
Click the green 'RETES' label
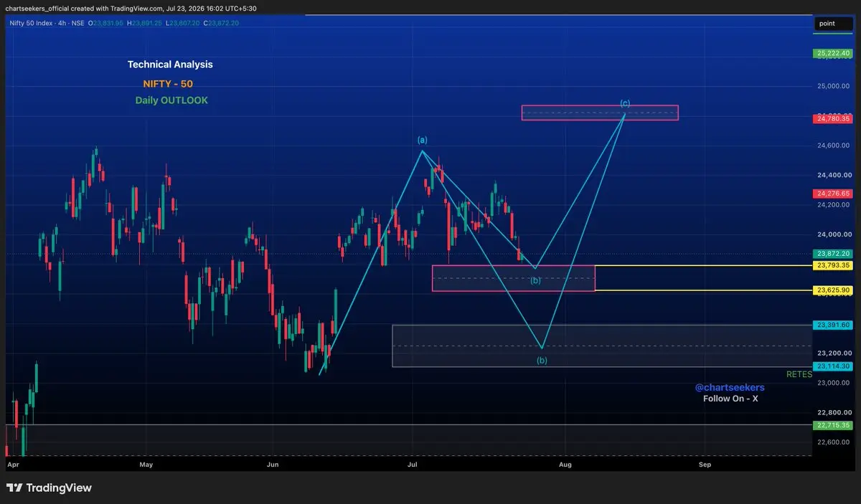pyautogui.click(x=799, y=374)
